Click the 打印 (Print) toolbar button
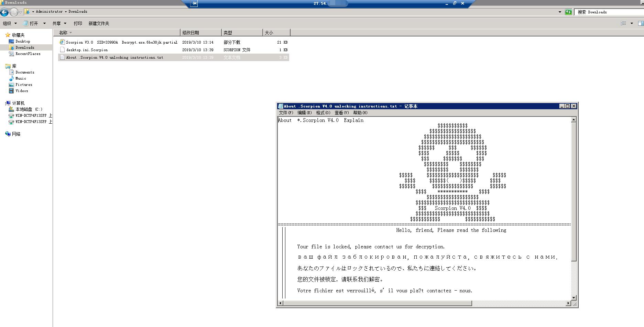The height and width of the screenshot is (327, 644). pyautogui.click(x=78, y=23)
